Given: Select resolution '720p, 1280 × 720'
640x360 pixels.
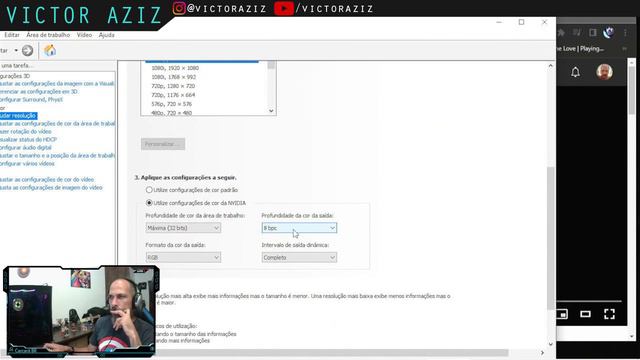Looking at the screenshot, I should click(x=173, y=86).
